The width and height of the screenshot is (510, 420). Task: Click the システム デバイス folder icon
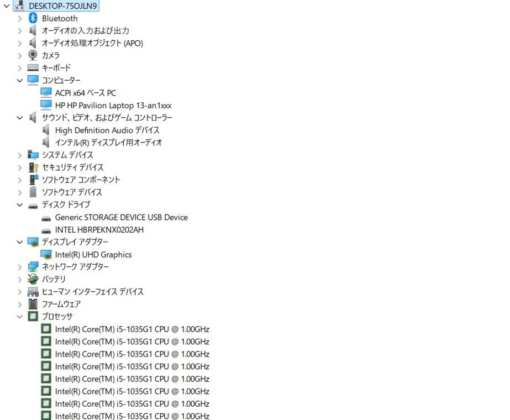click(x=33, y=155)
